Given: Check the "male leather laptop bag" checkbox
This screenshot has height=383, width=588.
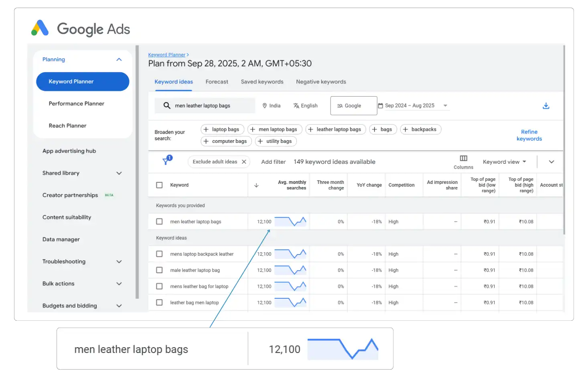Looking at the screenshot, I should tap(159, 270).
